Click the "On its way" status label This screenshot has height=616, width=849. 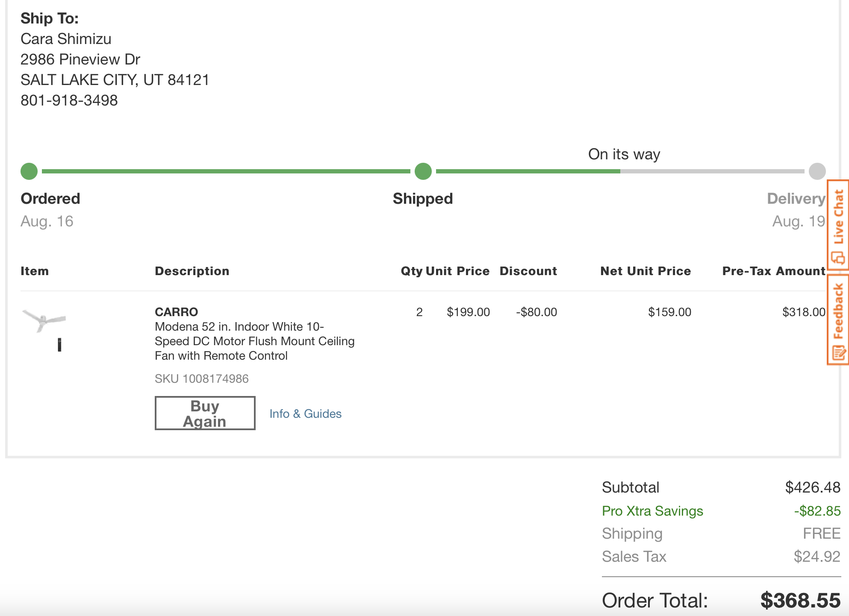point(624,154)
